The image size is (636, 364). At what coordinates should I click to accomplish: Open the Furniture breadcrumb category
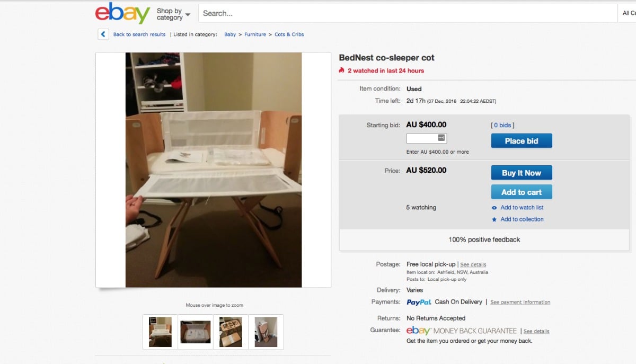click(255, 34)
